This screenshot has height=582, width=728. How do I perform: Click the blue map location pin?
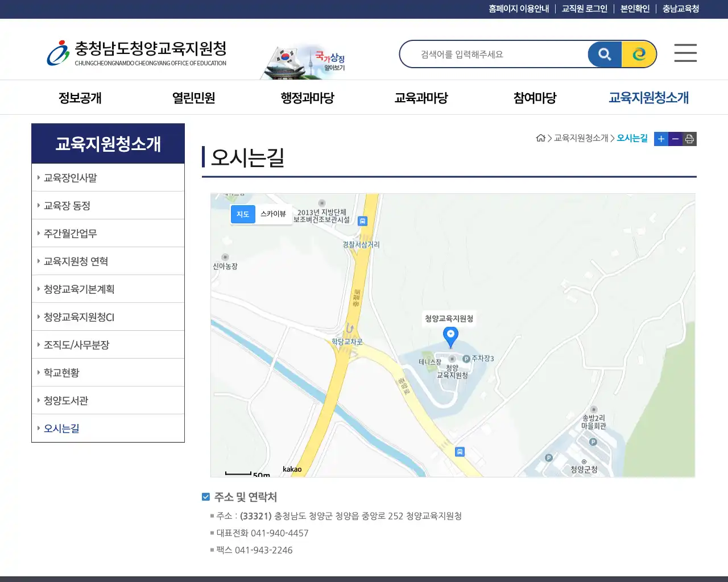[x=450, y=337]
